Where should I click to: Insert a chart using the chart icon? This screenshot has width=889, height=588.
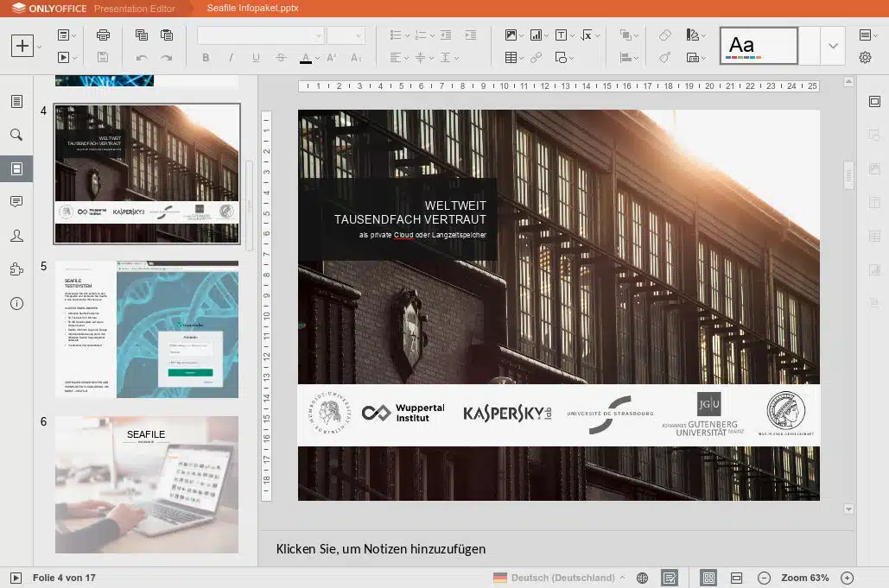click(x=536, y=35)
